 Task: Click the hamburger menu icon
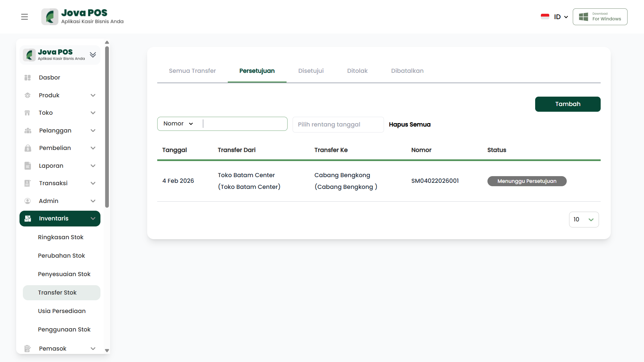(x=25, y=17)
